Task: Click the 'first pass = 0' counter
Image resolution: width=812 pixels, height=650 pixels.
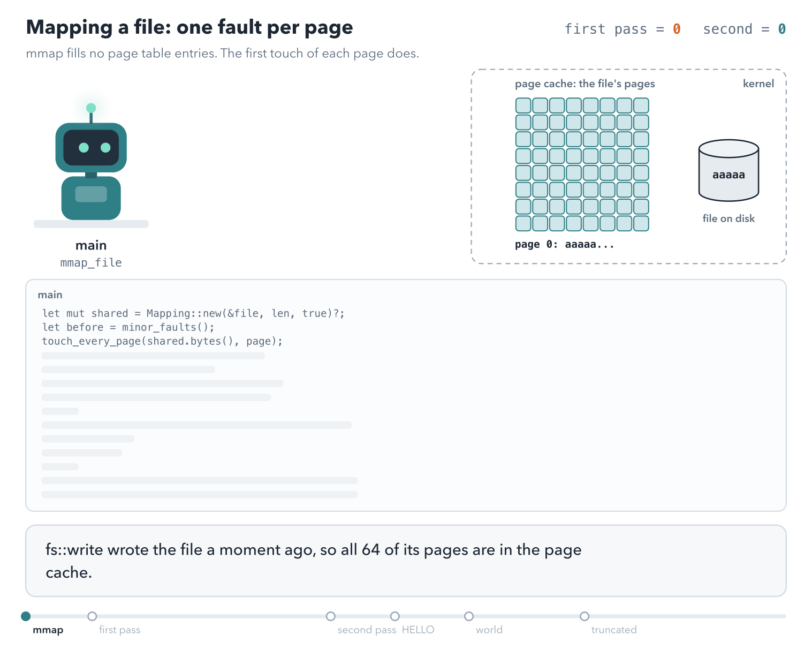Action: tap(623, 29)
